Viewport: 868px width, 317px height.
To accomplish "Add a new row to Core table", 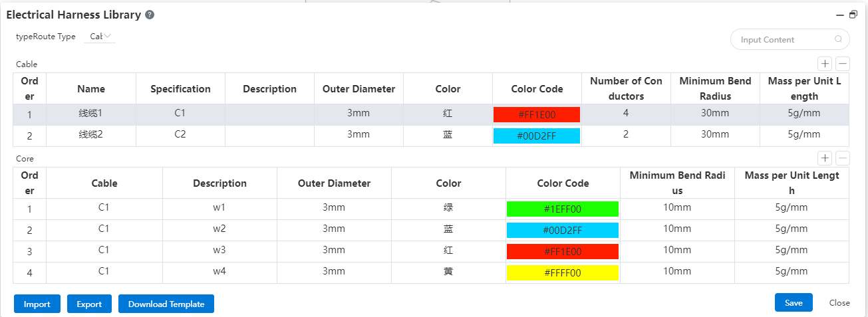I will click(x=825, y=158).
